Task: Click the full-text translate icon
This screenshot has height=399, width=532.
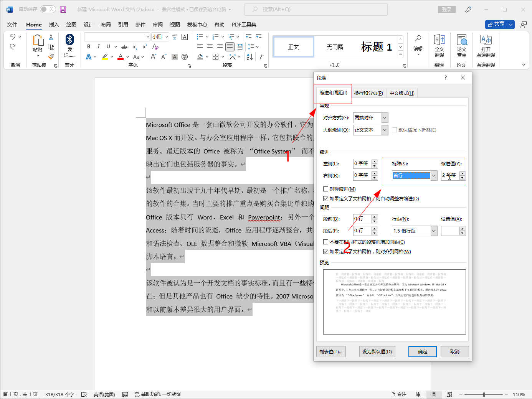Action: [x=439, y=40]
